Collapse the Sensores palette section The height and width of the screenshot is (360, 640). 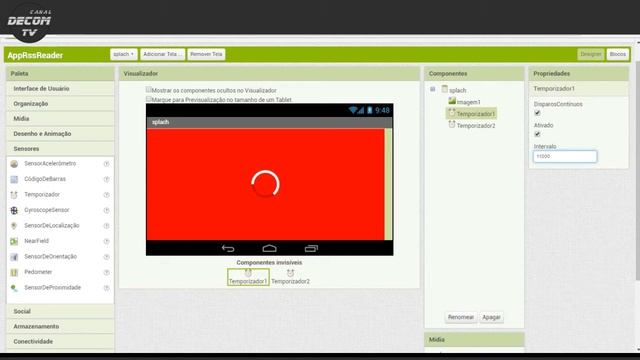pos(60,149)
